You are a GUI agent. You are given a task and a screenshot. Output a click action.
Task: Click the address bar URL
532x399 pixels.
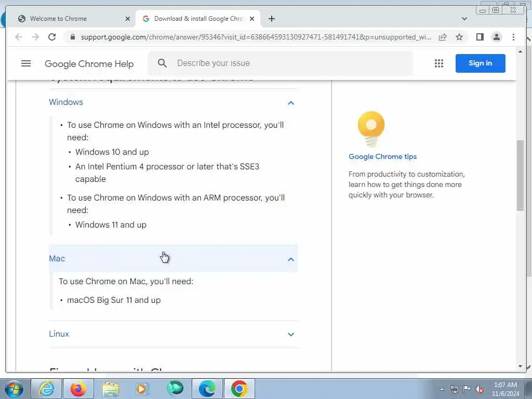[256, 37]
